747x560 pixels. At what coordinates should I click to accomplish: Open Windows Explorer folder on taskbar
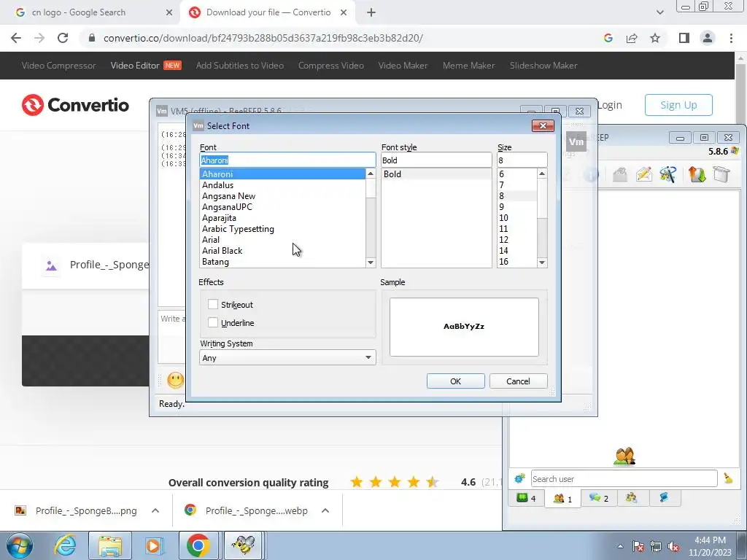tap(110, 545)
